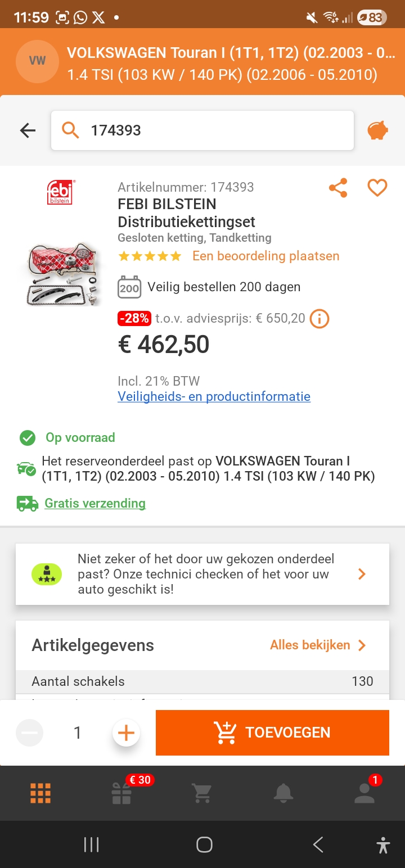The height and width of the screenshot is (868, 405).
Task: Open the timing chain kit product thumbnail
Action: click(x=62, y=274)
